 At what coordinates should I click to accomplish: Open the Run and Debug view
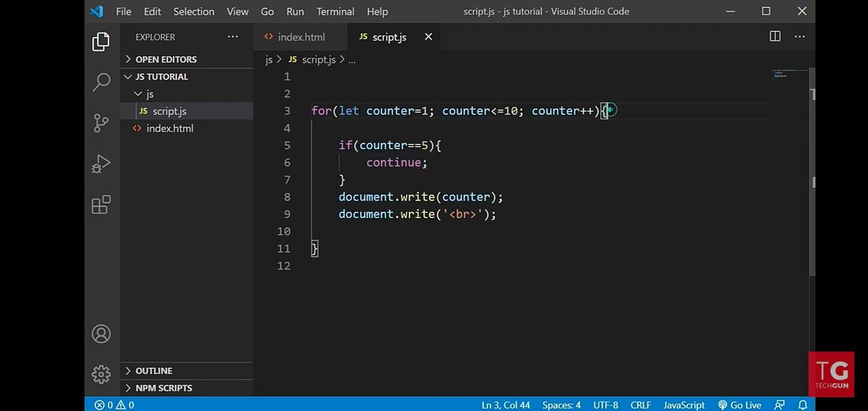click(x=101, y=164)
